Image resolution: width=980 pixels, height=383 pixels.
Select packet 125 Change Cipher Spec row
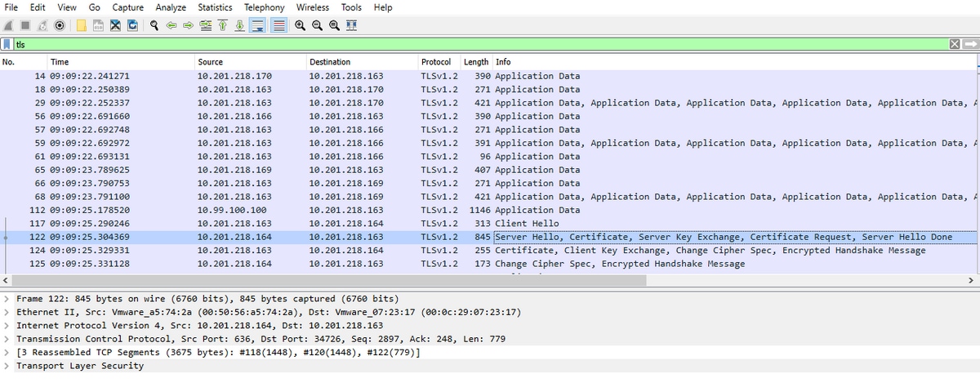click(x=488, y=264)
